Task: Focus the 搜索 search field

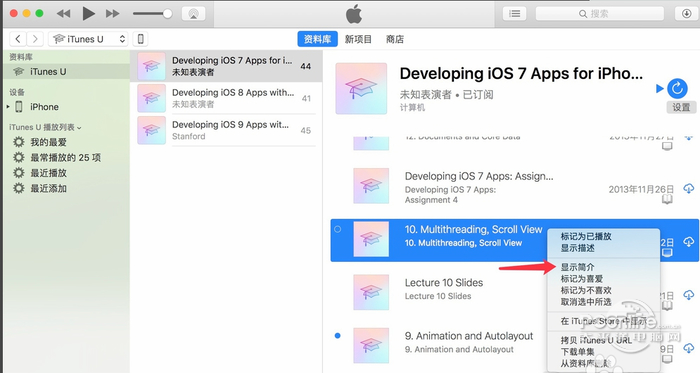Action: (x=600, y=14)
